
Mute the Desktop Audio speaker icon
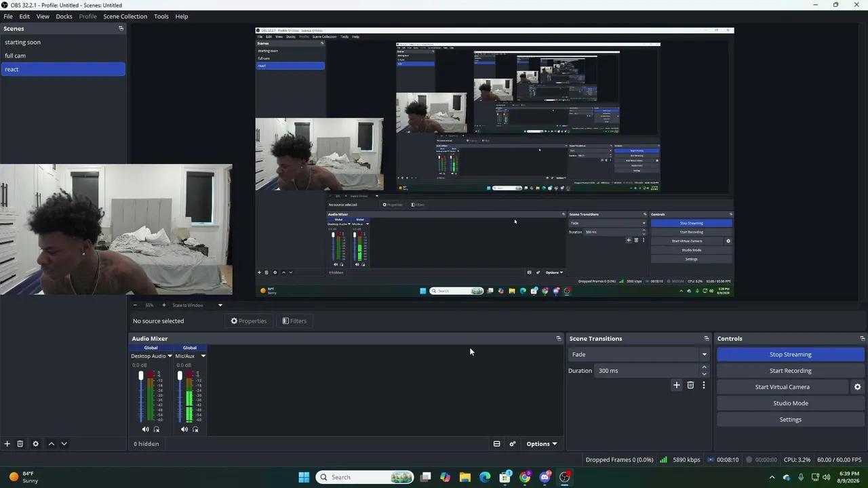point(145,429)
